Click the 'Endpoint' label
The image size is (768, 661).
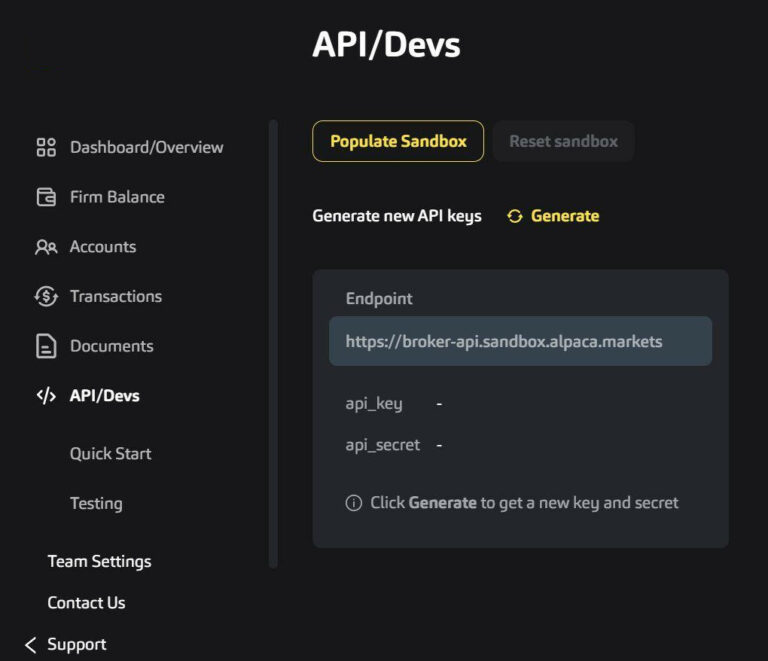point(379,299)
